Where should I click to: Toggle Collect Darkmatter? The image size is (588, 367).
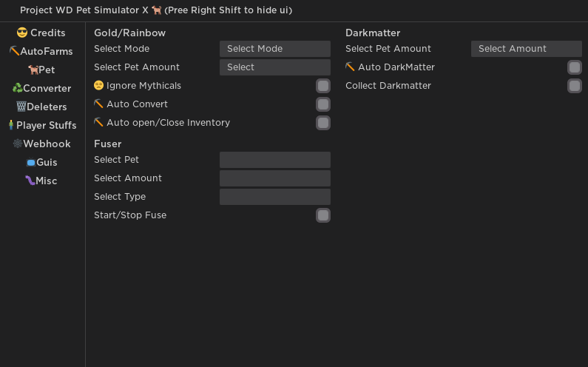[575, 86]
